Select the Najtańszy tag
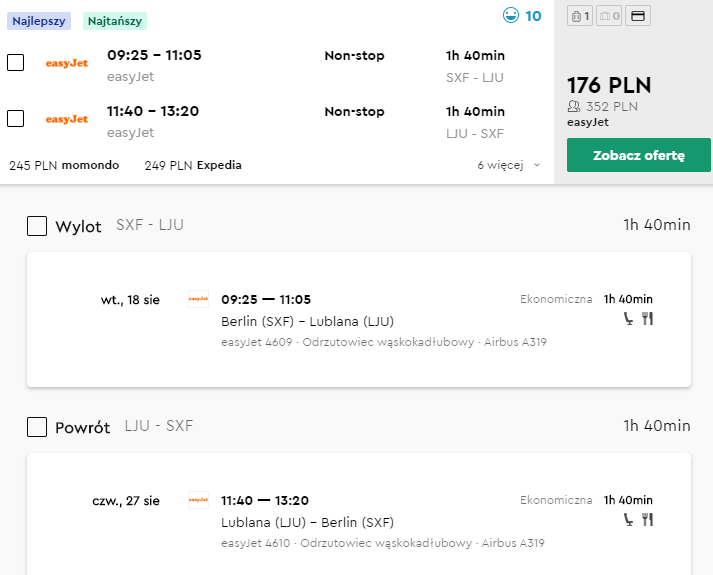This screenshot has height=575, width=713. click(115, 20)
